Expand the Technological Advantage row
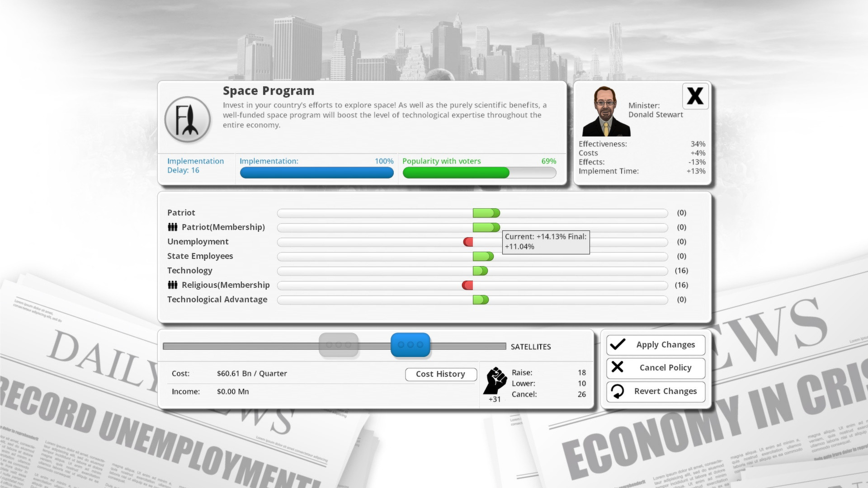The image size is (868, 488). [217, 299]
